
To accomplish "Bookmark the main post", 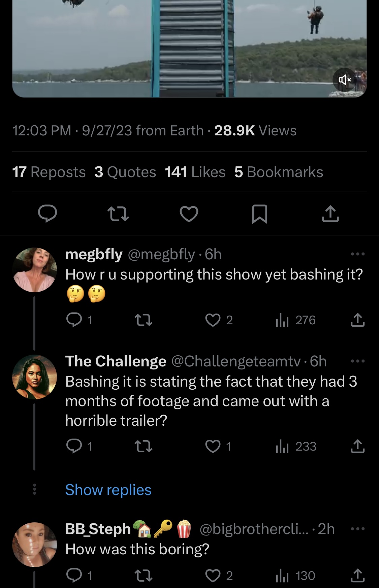I will coord(260,214).
